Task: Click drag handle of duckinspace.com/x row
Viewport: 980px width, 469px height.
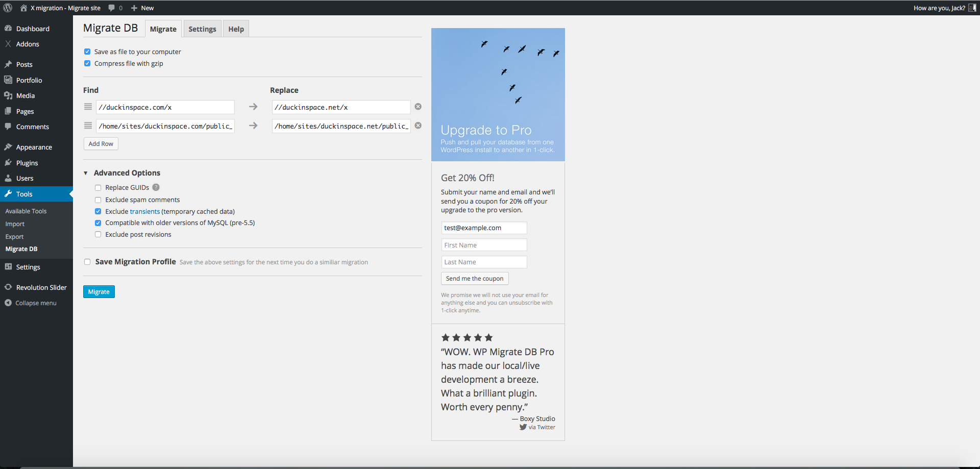Action: tap(88, 107)
